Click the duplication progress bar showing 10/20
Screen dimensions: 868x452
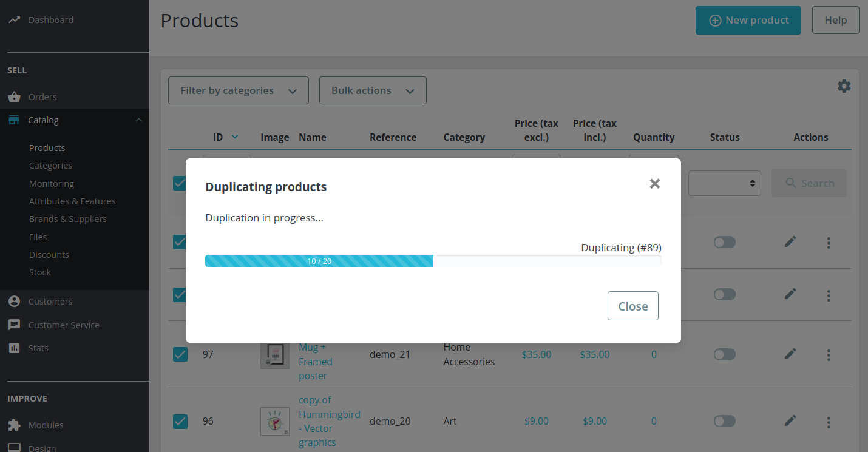point(319,260)
